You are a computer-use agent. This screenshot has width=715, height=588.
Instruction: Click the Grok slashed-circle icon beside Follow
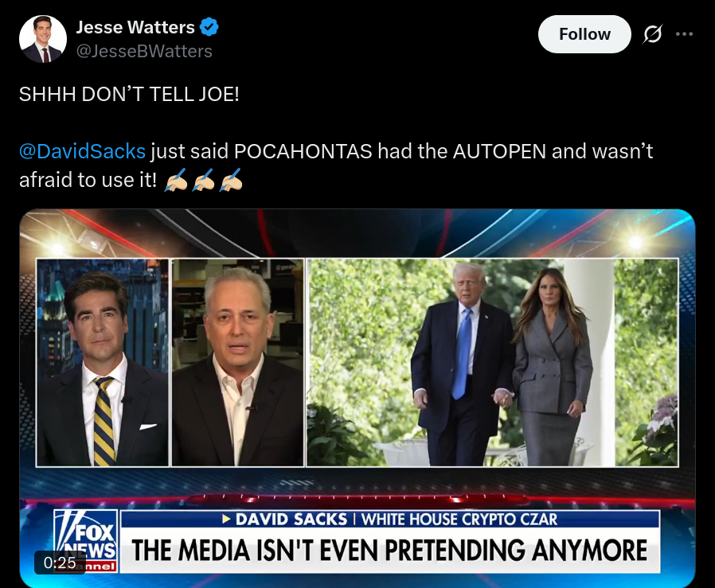[653, 34]
